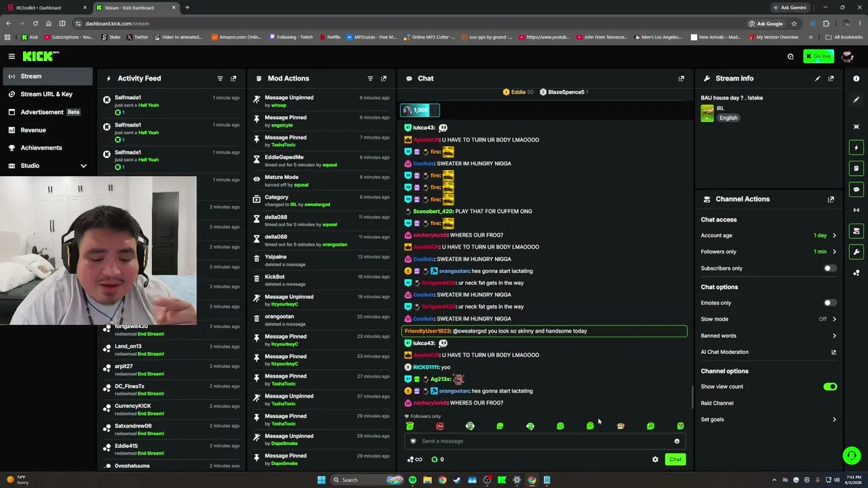Click the screen capture icon in right sidebar
The image size is (868, 488).
856,127
